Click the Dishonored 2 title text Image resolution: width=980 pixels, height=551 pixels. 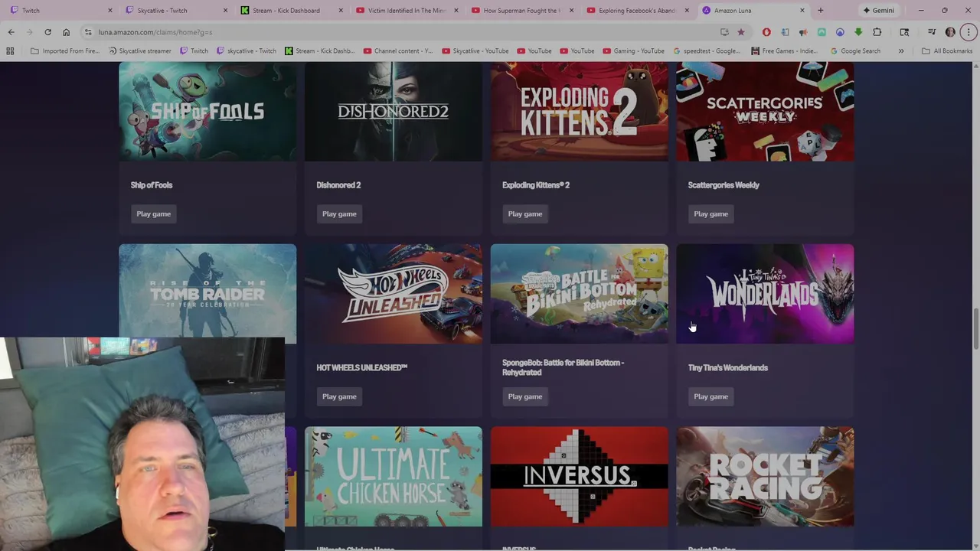click(x=338, y=185)
